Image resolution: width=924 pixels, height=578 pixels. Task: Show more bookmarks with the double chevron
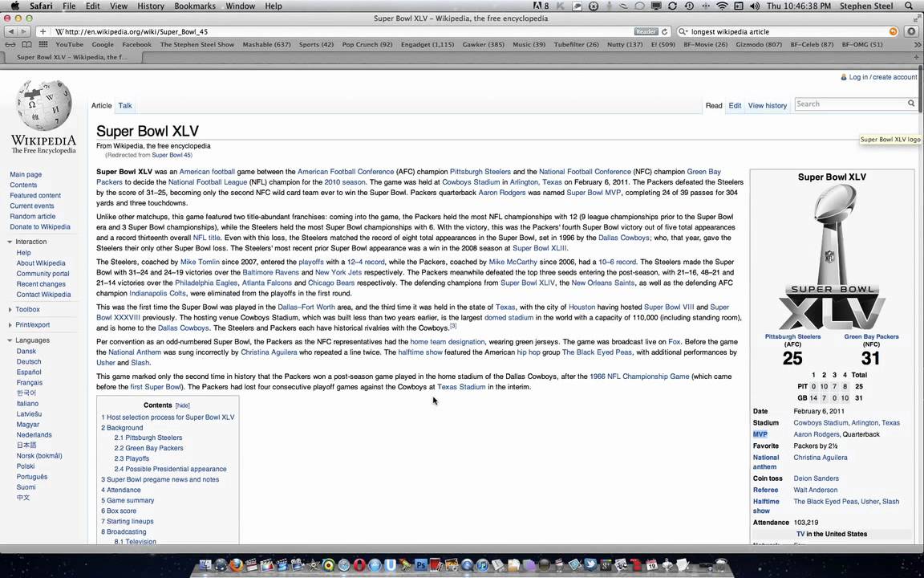[917, 44]
